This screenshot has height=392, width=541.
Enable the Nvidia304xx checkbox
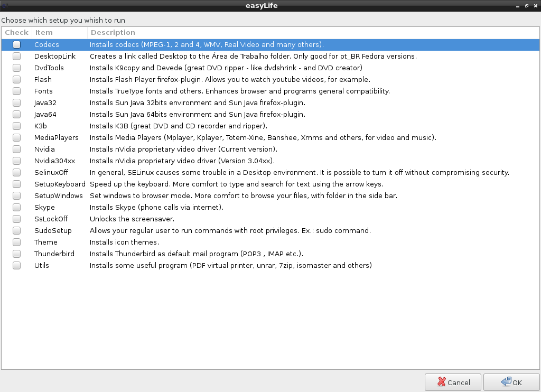16,161
